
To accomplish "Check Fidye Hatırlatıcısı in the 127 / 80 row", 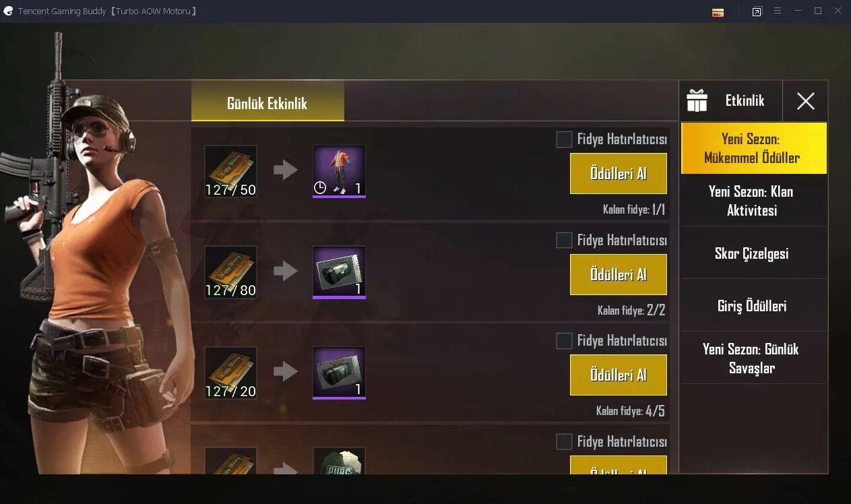I will point(564,241).
